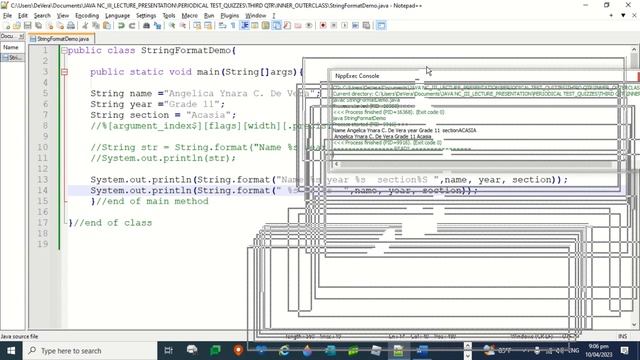Toggle the Document Map toolbar icon
Viewport: 640px width, 360px height.
266,26
